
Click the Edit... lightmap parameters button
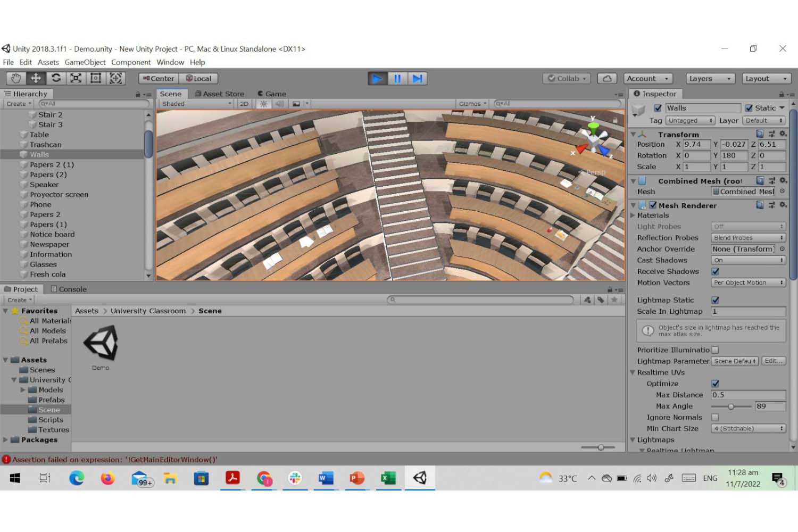pos(774,361)
